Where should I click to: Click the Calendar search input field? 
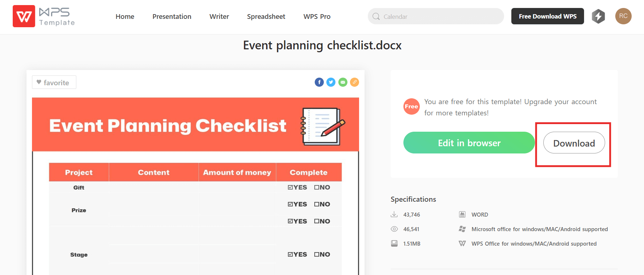(x=440, y=17)
